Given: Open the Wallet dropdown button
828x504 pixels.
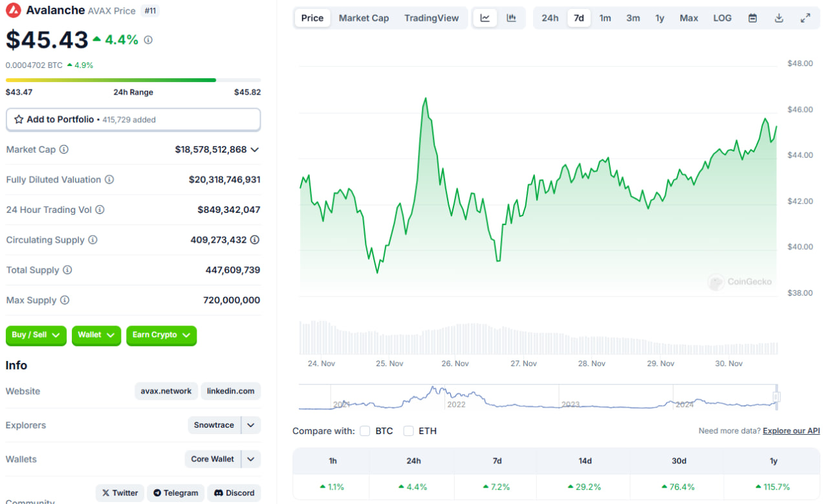Looking at the screenshot, I should pos(96,335).
